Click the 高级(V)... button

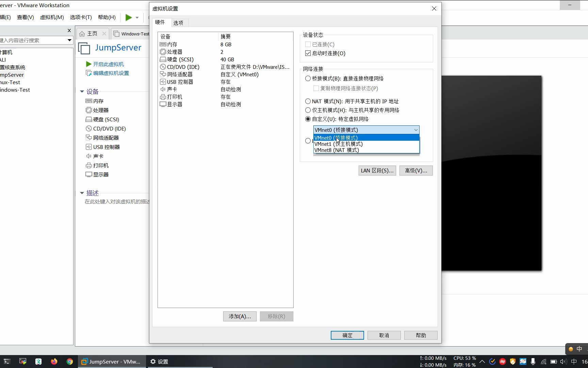tap(416, 170)
